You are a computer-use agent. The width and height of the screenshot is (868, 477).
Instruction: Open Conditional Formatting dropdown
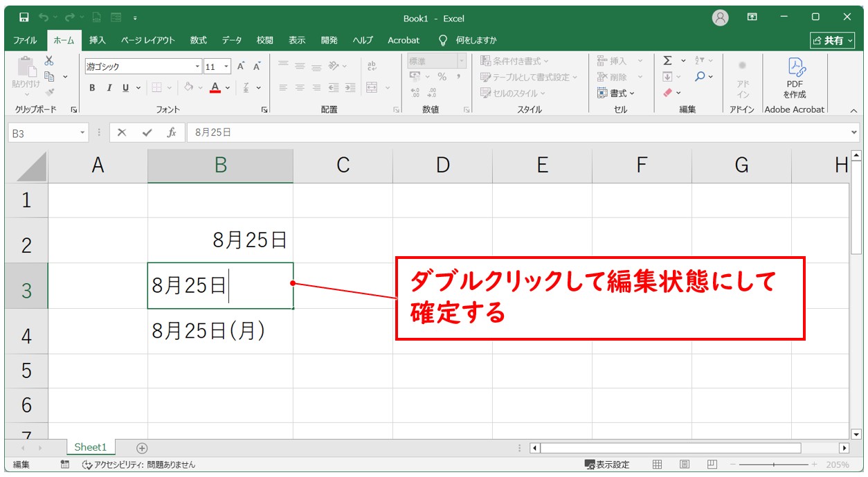(x=516, y=61)
